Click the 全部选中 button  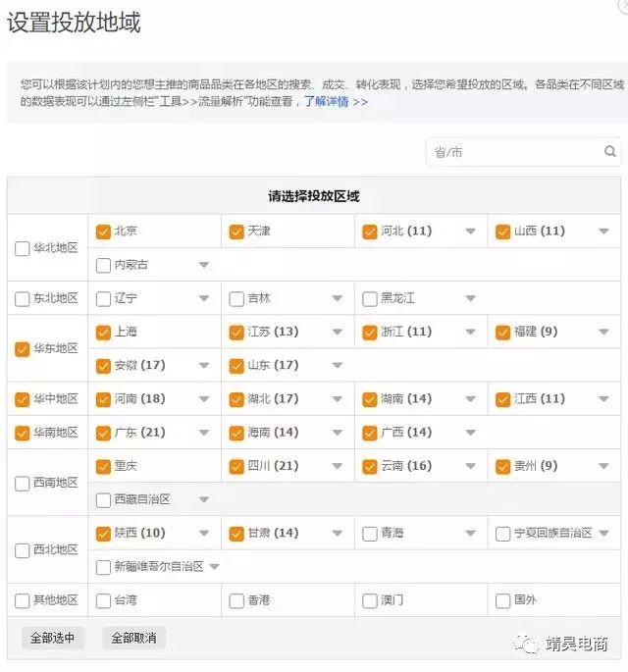pyautogui.click(x=52, y=638)
